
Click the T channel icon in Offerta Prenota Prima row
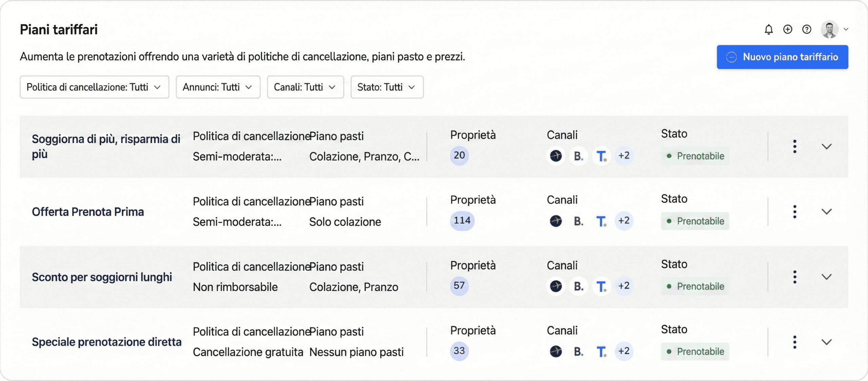tap(601, 221)
